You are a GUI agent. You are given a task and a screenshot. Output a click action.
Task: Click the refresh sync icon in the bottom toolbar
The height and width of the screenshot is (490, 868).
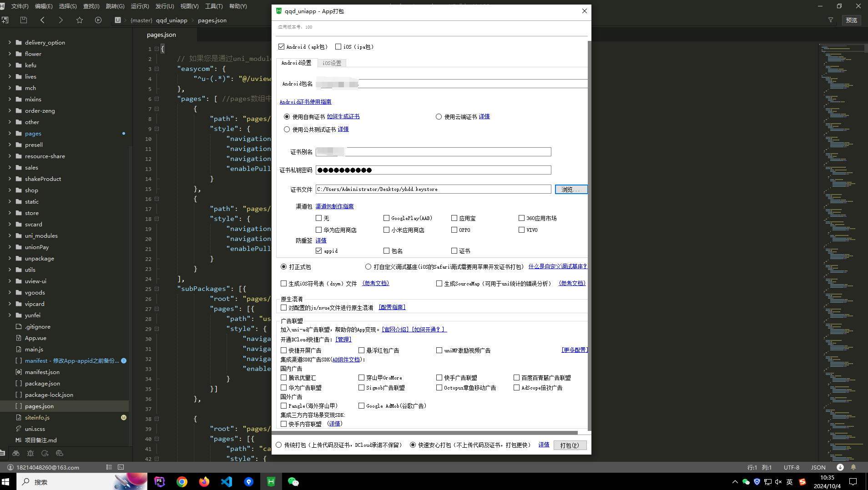click(45, 453)
